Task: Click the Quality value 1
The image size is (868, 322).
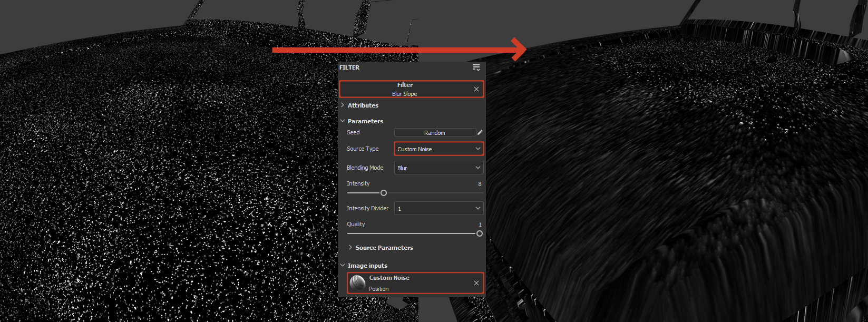Action: coord(480,225)
